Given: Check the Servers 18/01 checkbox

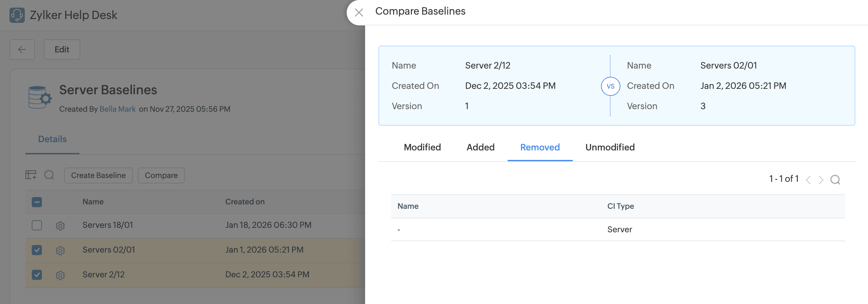Looking at the screenshot, I should 37,225.
